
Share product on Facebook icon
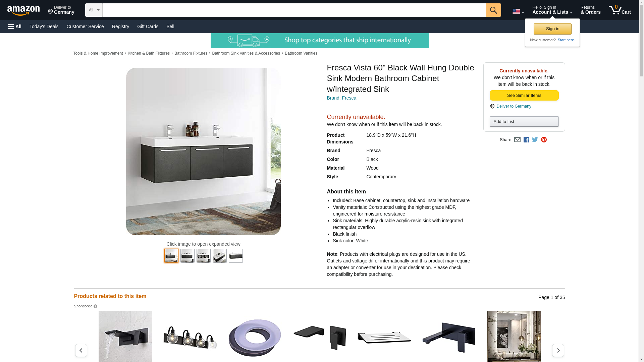pyautogui.click(x=526, y=140)
